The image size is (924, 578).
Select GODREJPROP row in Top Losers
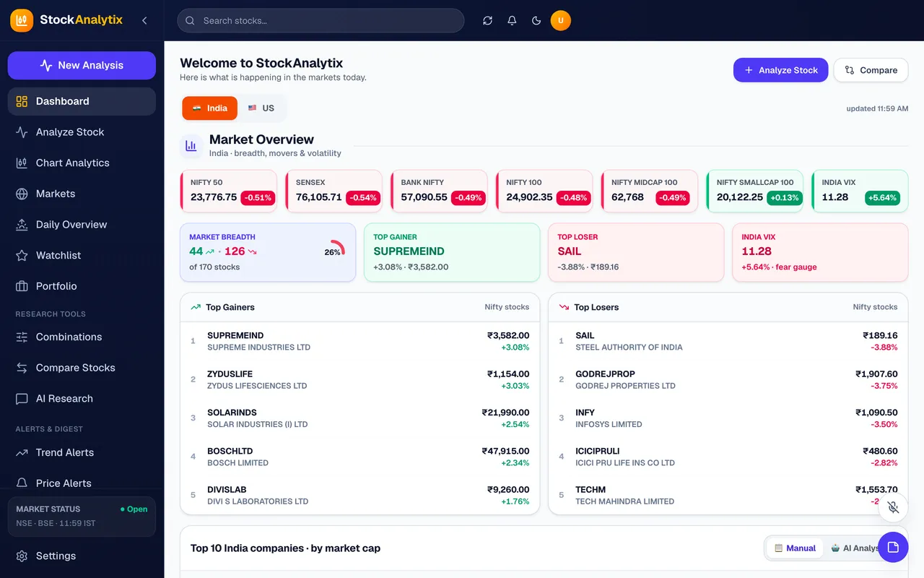coord(728,379)
